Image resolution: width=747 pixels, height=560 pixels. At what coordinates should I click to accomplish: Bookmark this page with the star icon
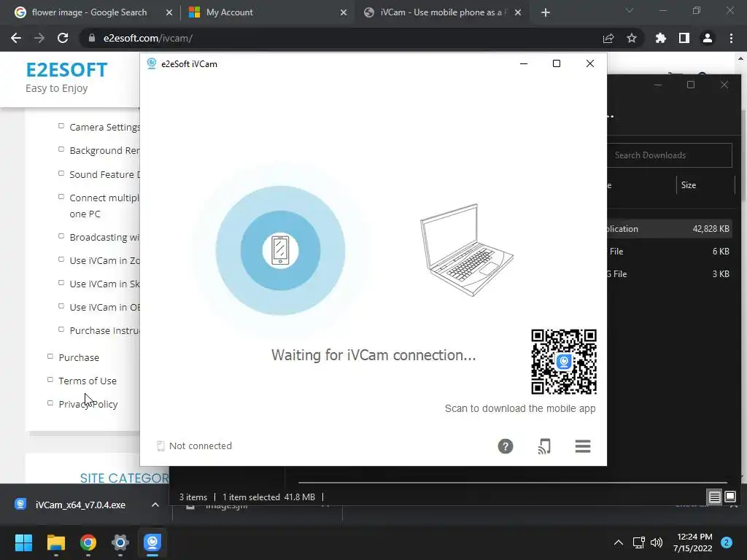pyautogui.click(x=632, y=38)
